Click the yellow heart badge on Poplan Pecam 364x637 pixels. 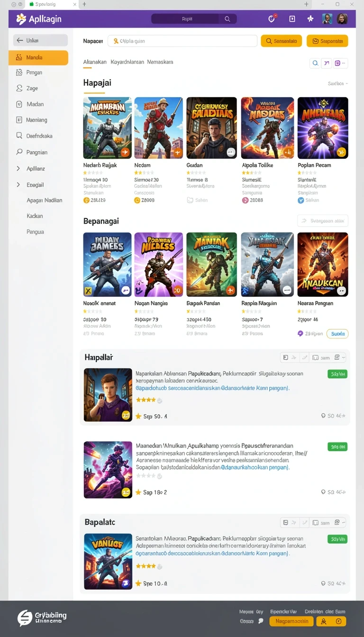point(341,152)
